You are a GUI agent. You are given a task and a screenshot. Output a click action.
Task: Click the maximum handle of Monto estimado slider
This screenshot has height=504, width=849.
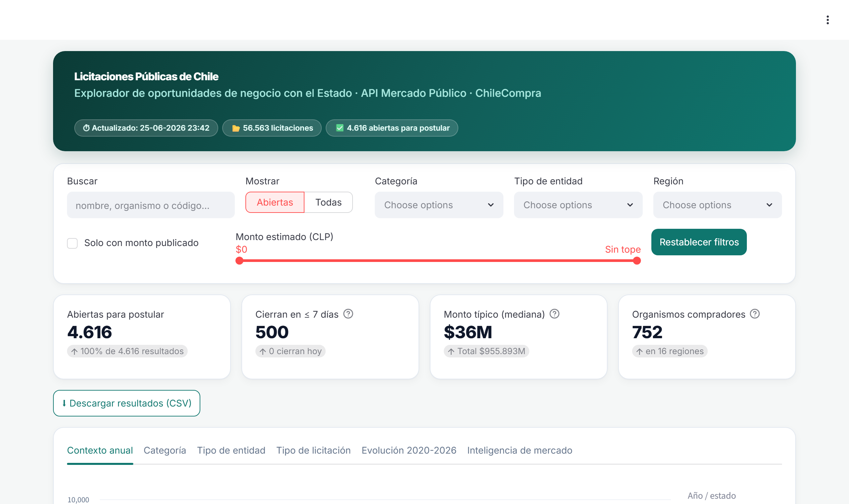[x=637, y=261]
